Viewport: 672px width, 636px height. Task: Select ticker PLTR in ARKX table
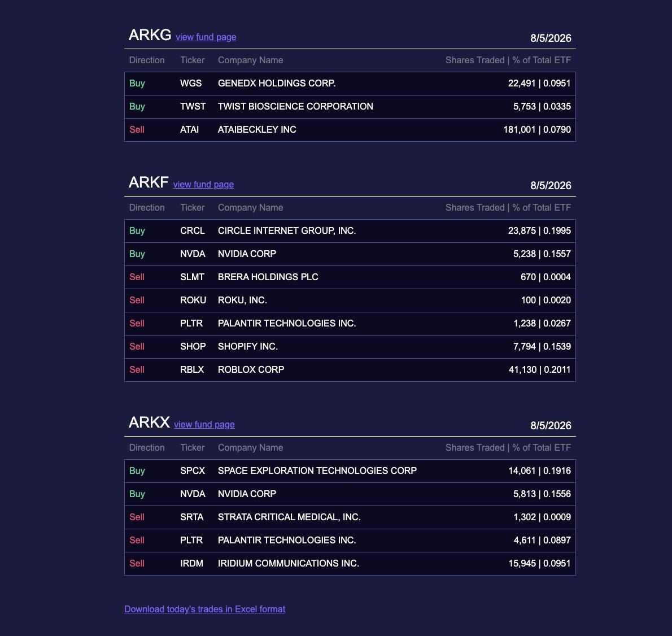coord(191,540)
